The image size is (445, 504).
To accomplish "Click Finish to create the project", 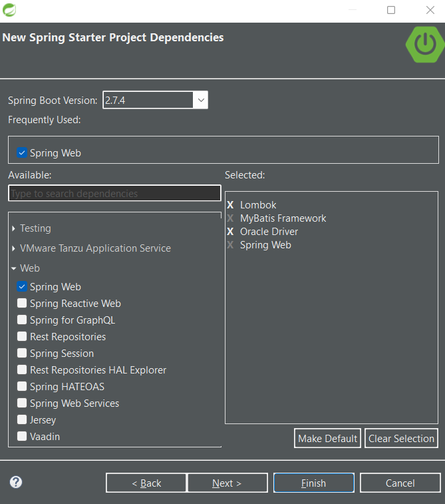I will [314, 483].
